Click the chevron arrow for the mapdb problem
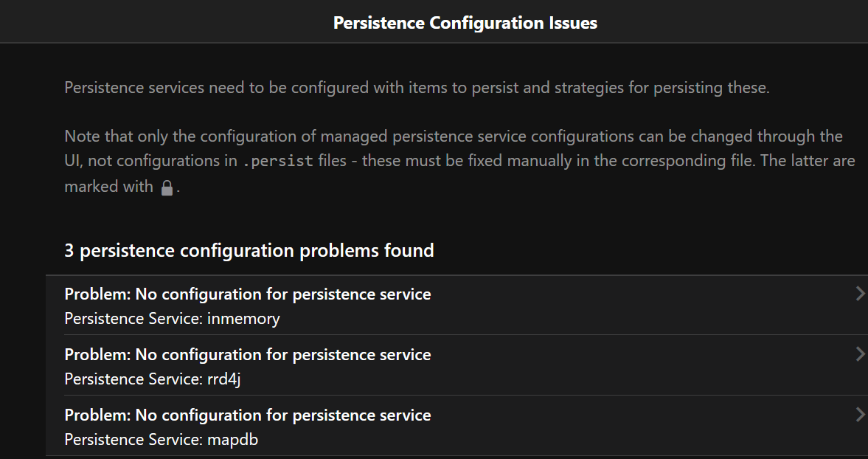Screen dimensions: 868x459 click(859, 415)
